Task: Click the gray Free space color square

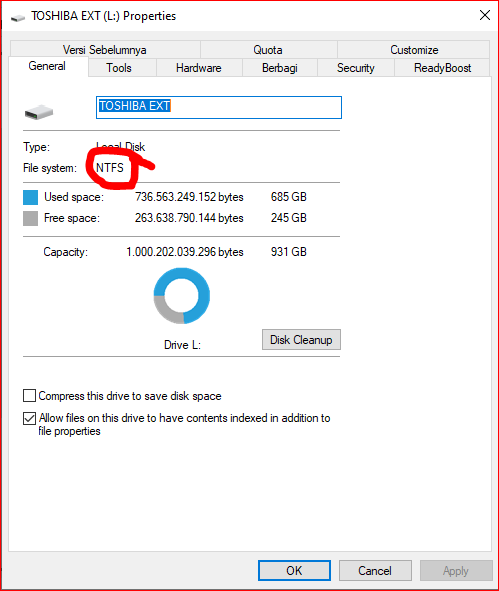Action: click(x=31, y=218)
